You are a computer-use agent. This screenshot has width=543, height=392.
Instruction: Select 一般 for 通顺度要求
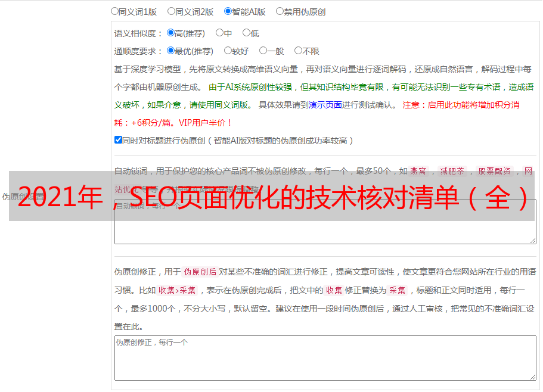pyautogui.click(x=263, y=51)
